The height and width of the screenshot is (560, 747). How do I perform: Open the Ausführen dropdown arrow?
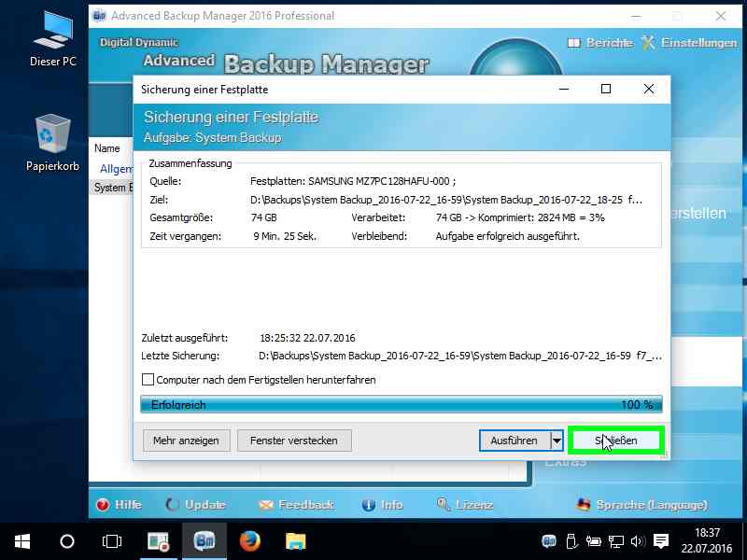tap(557, 441)
